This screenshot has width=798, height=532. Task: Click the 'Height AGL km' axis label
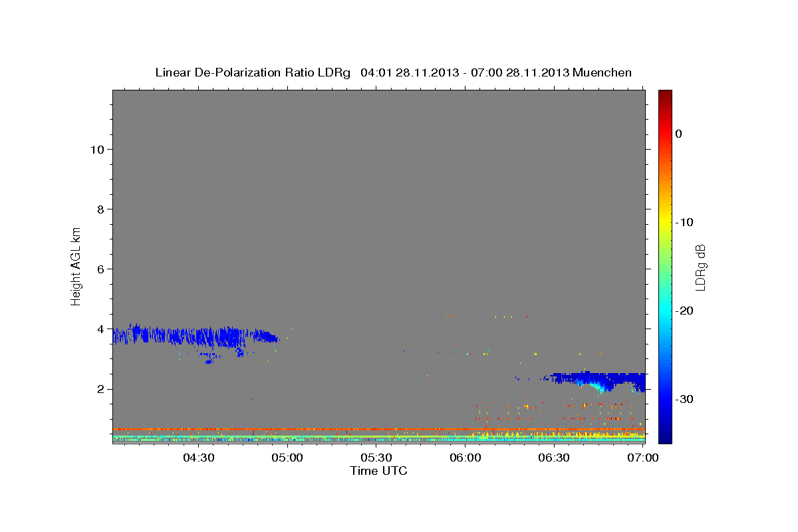click(x=76, y=265)
